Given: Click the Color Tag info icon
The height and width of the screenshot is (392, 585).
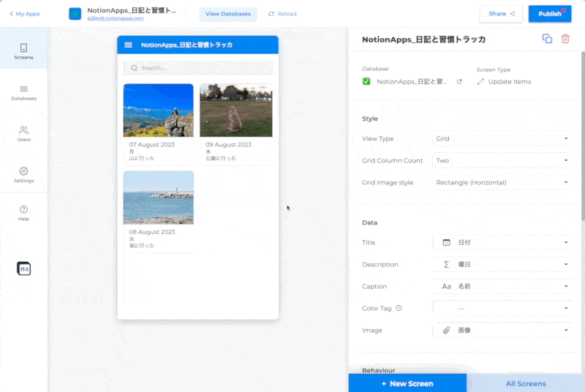Looking at the screenshot, I should click(399, 308).
